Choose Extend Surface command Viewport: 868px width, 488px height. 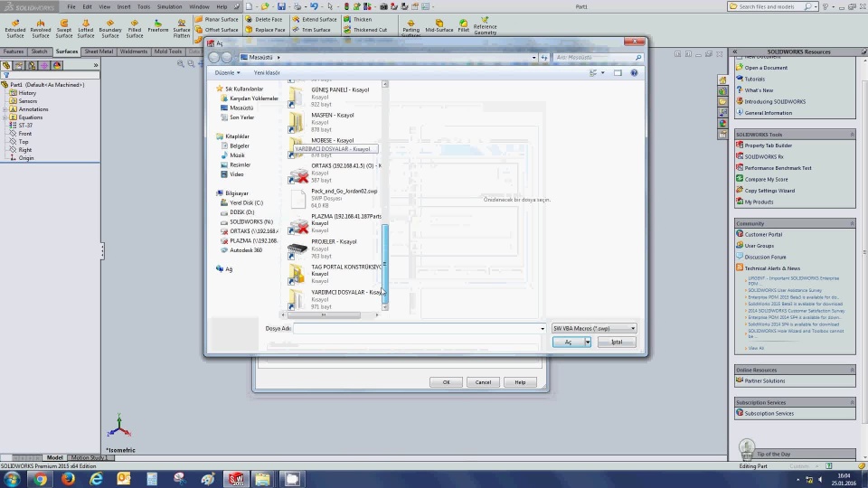[315, 19]
